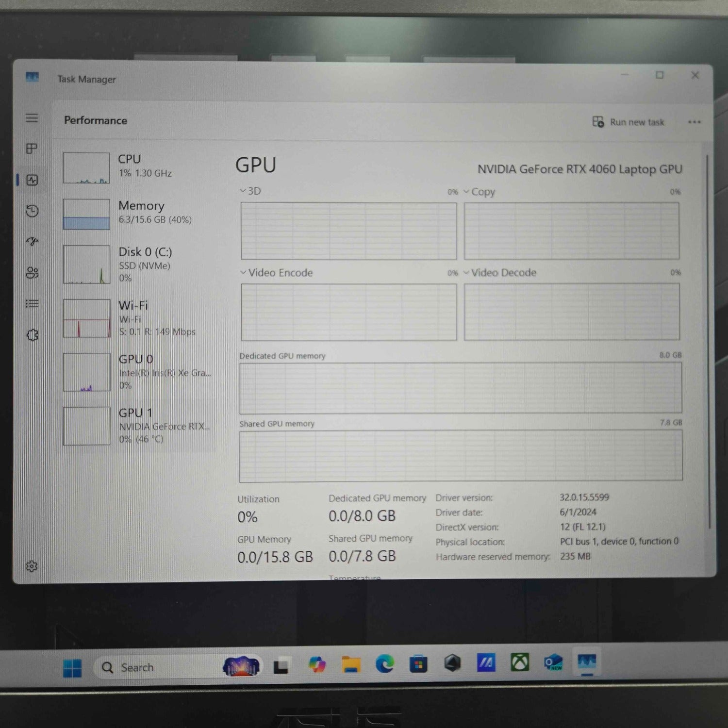The width and height of the screenshot is (728, 728).
Task: Open the Details sidebar icon
Action: click(32, 303)
